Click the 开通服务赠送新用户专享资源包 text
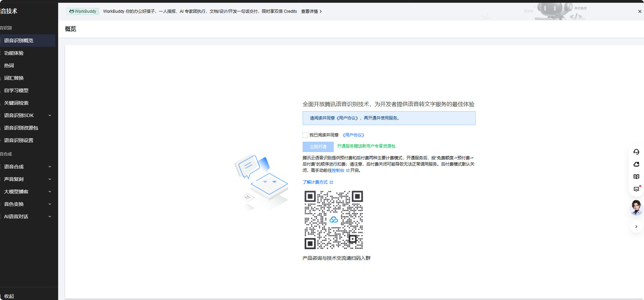The height and width of the screenshot is (300, 644). (x=366, y=146)
